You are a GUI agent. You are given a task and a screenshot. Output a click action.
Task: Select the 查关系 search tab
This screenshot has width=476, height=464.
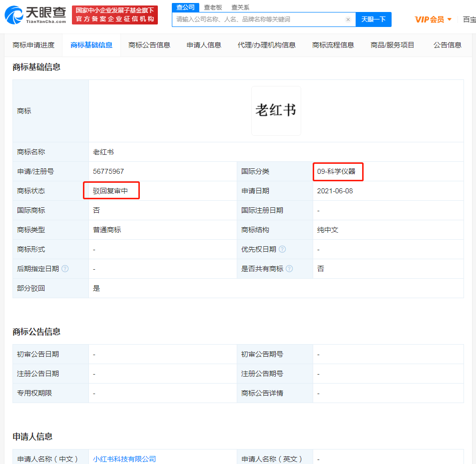click(240, 7)
